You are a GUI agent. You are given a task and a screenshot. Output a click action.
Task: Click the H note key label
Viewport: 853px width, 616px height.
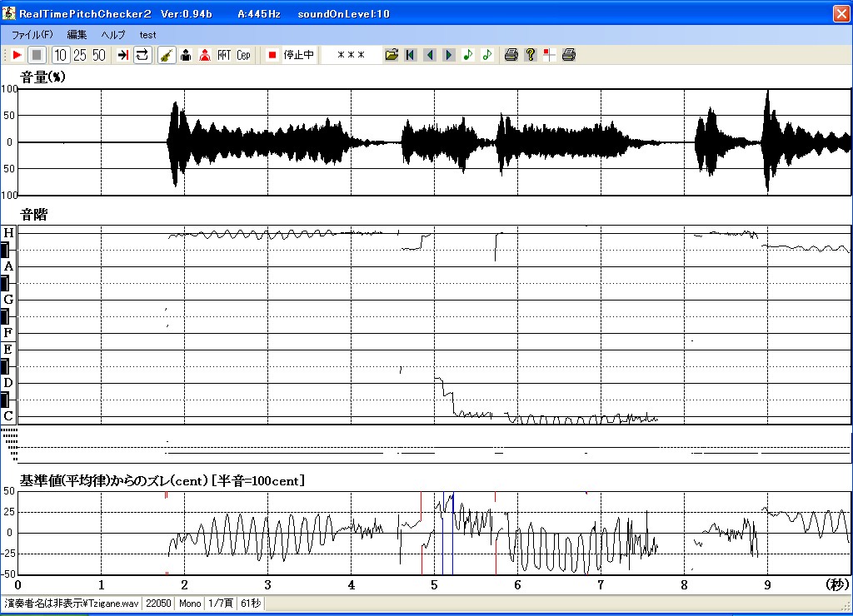coord(8,233)
